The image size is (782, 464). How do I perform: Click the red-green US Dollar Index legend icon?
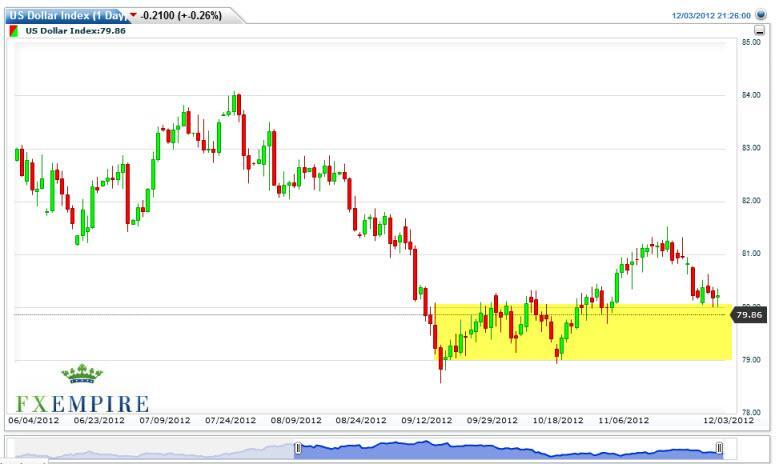tap(14, 31)
